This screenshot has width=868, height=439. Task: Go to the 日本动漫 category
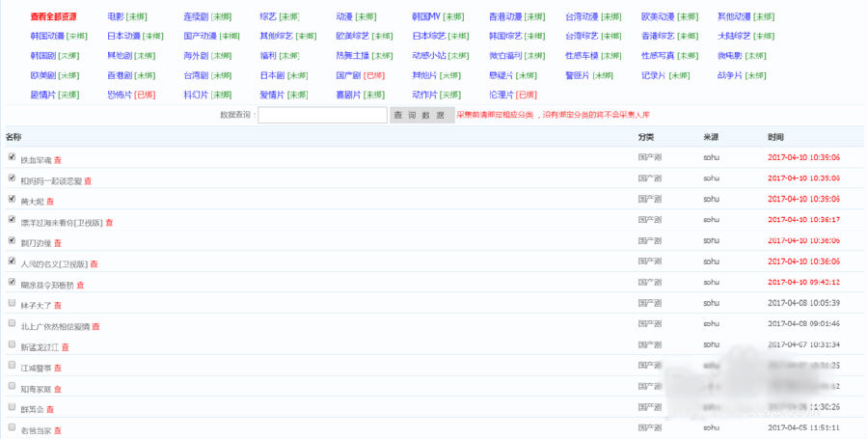(x=123, y=37)
